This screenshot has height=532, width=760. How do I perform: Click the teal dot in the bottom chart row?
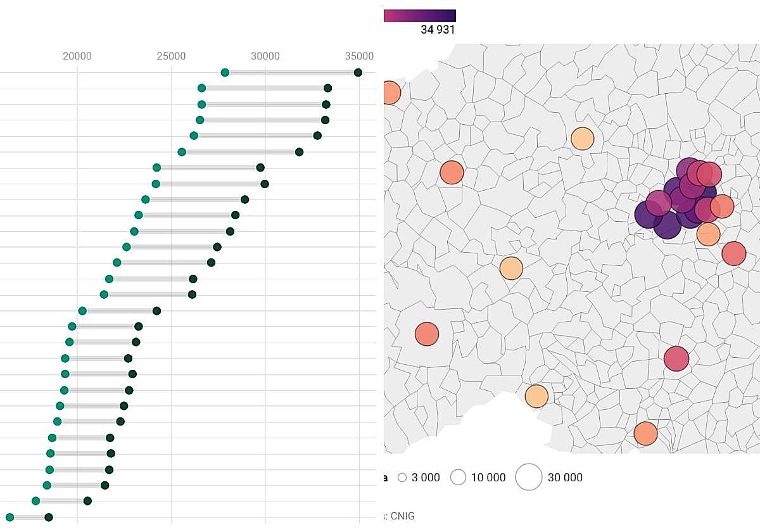click(x=9, y=517)
